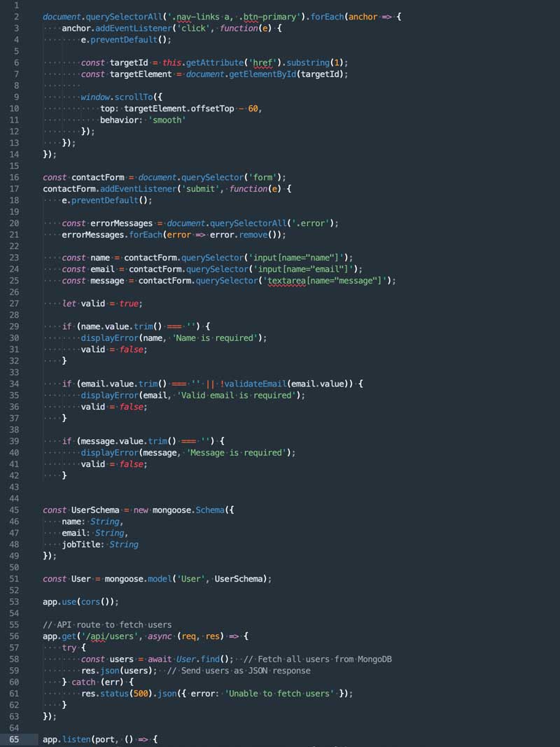
Task: Click 'scrollTo' on line 9
Action: (x=133, y=97)
